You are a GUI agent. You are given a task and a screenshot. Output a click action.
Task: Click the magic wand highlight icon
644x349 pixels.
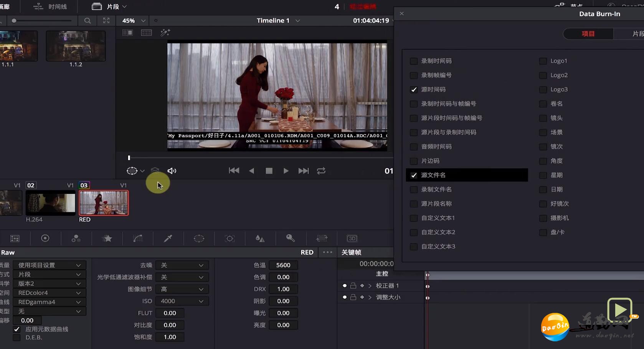click(165, 33)
